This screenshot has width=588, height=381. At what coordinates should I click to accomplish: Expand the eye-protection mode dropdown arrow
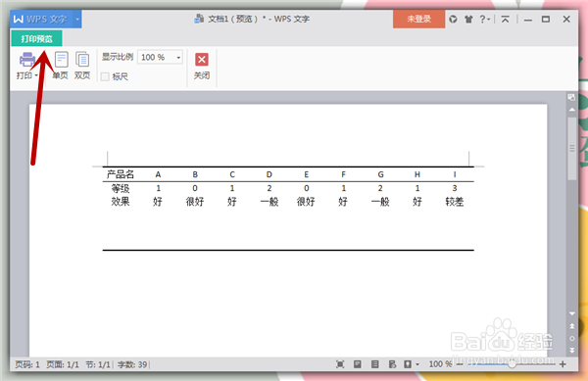[x=417, y=364]
